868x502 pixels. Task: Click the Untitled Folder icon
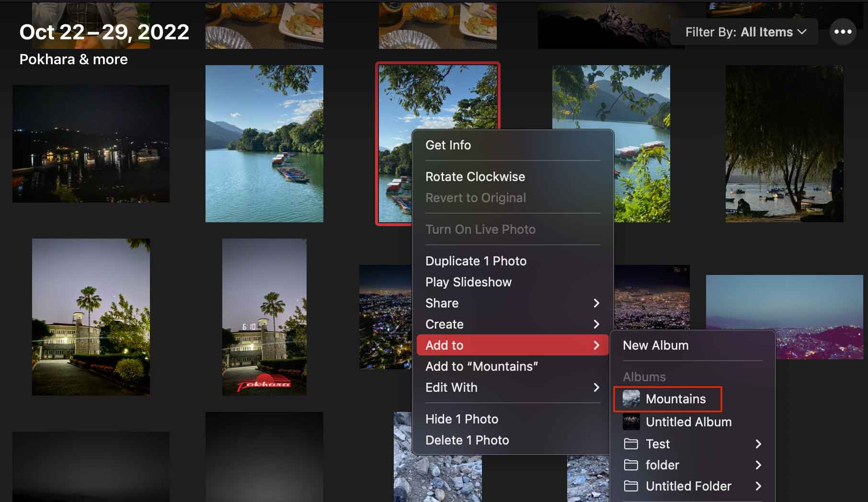631,486
